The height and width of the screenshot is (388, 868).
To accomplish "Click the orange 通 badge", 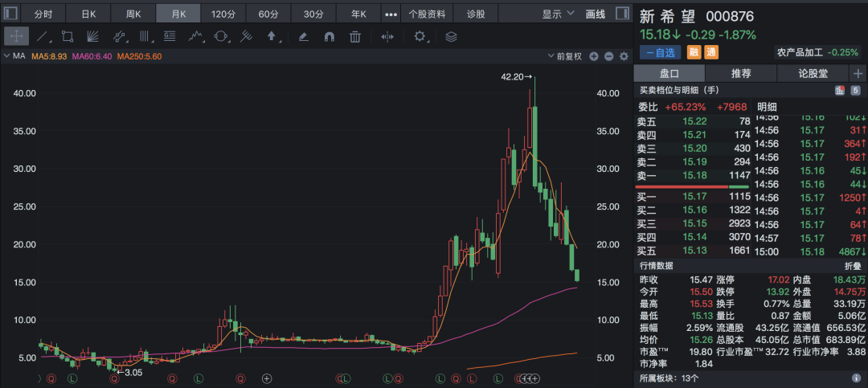I will 710,52.
